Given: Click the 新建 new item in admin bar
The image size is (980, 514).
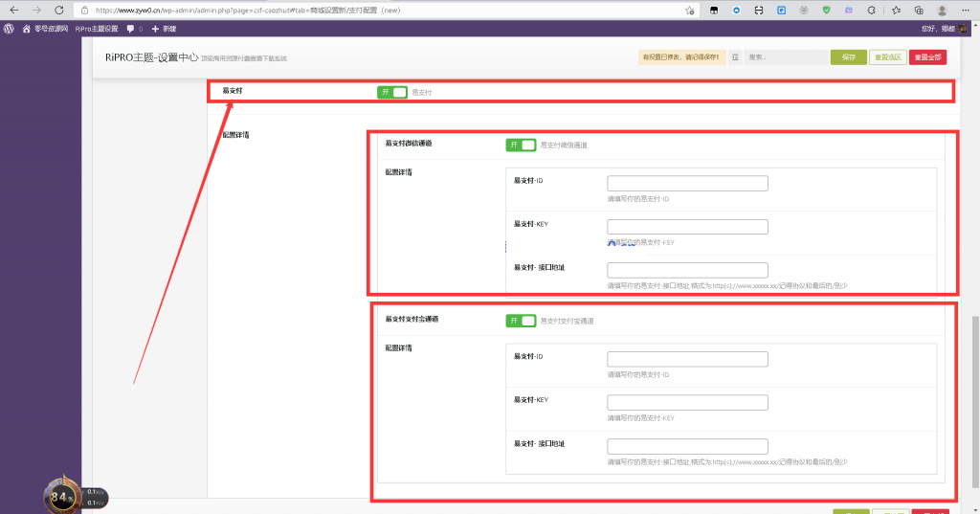Looking at the screenshot, I should (x=164, y=29).
